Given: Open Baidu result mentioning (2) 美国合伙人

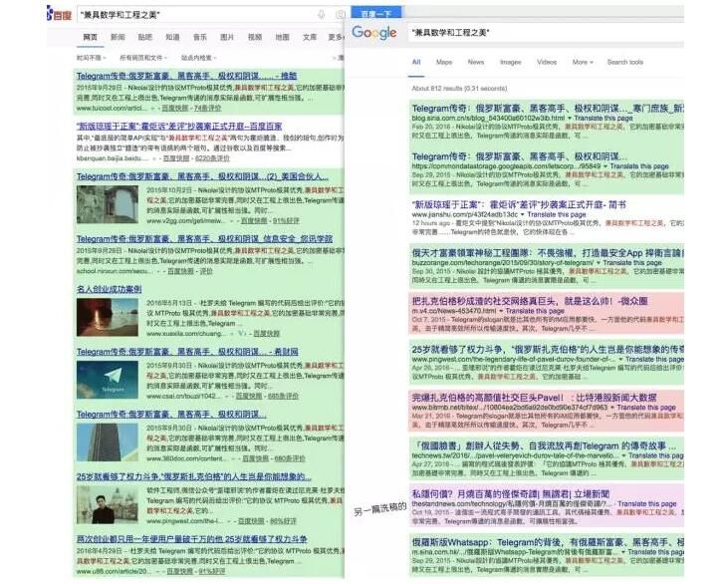Looking at the screenshot, I should (202, 176).
